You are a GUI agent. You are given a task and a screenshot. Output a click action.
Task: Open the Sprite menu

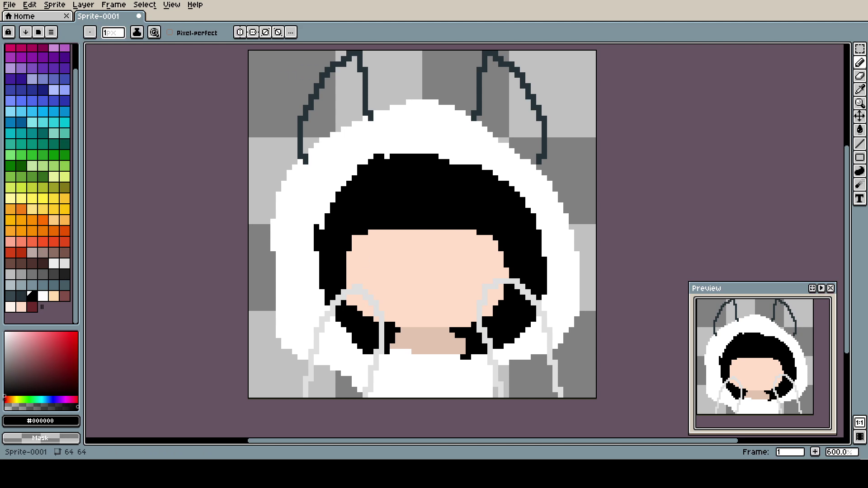pos(54,5)
